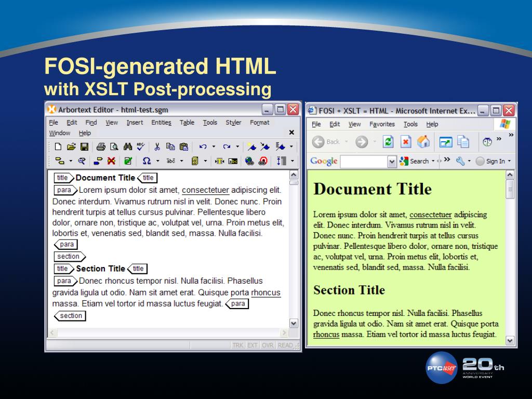Click the Stop icon in Internet Explorer
Screen dimensions: 532x399
pyautogui.click(x=405, y=141)
